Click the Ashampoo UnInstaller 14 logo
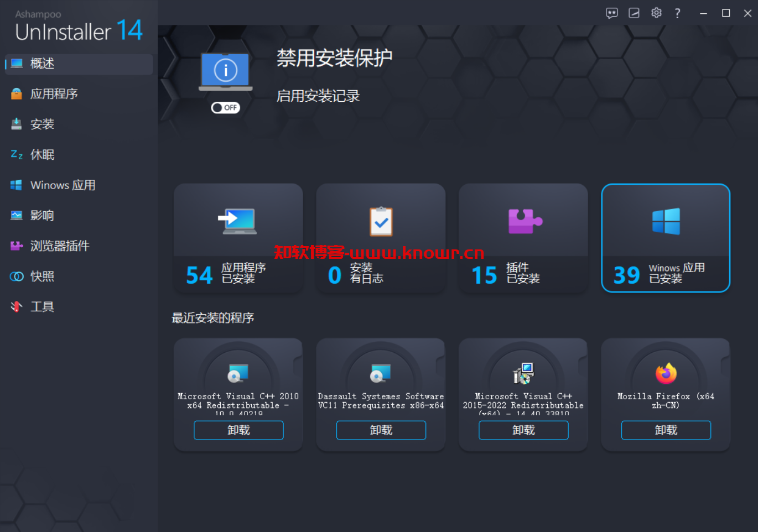The image size is (758, 532). (x=79, y=27)
